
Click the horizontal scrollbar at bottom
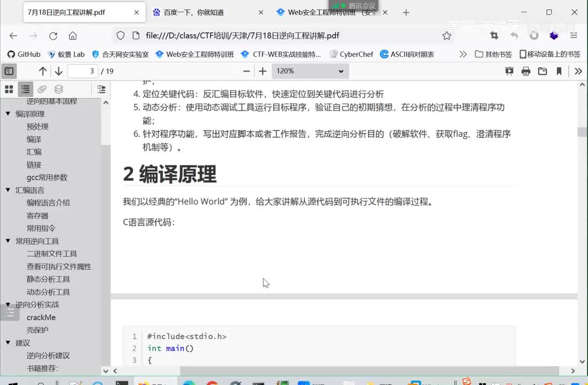[x=369, y=371]
